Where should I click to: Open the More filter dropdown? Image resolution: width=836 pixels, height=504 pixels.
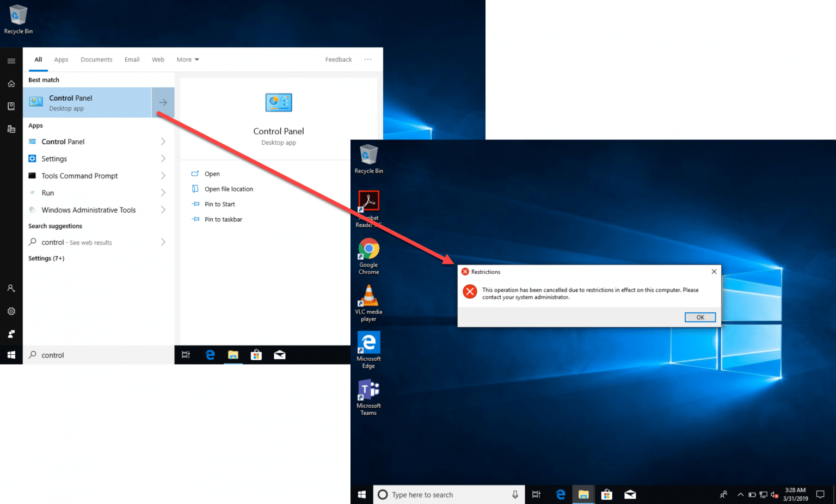(x=187, y=59)
